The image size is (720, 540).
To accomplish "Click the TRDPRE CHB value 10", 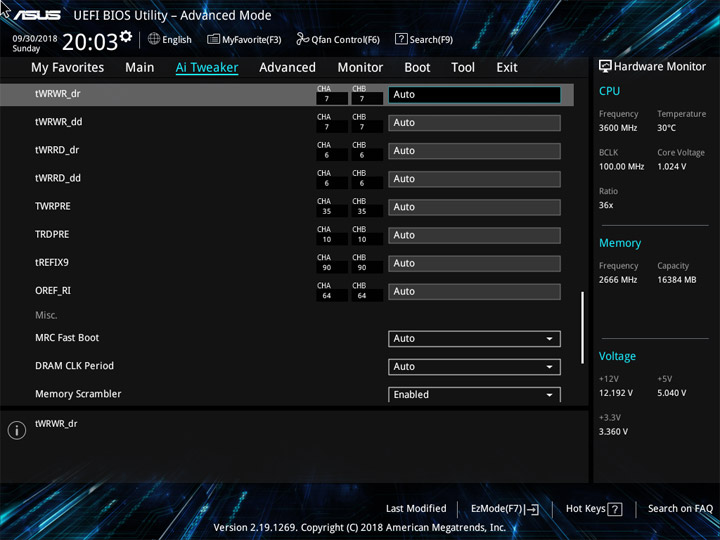I will (362, 239).
